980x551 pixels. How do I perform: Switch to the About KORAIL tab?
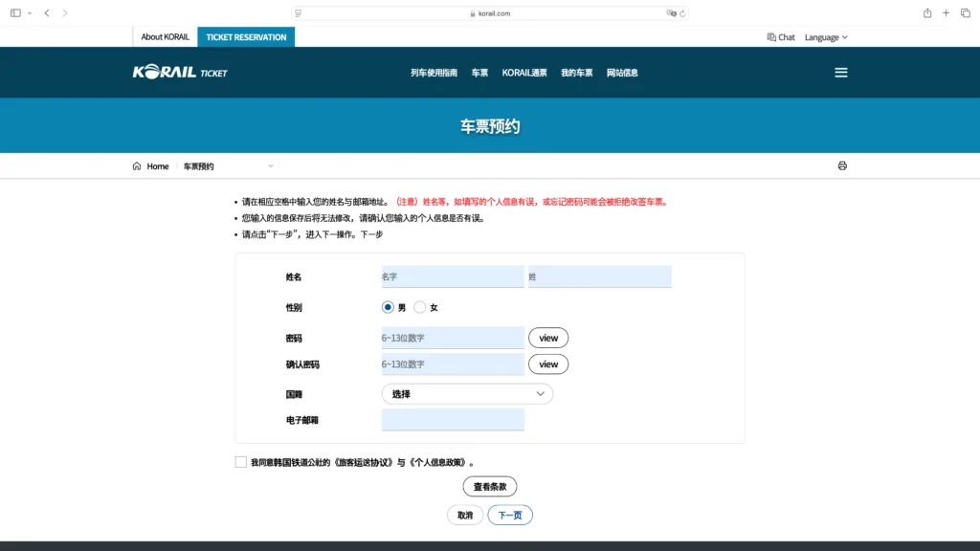coord(165,37)
